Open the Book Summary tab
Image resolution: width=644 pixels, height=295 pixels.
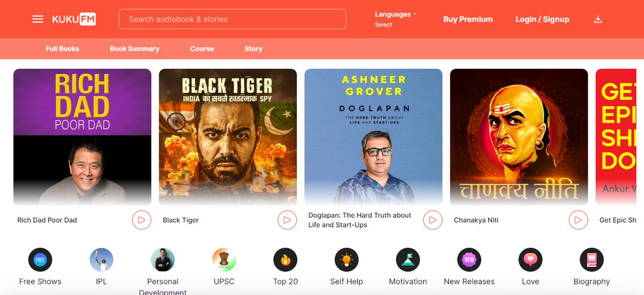pos(134,49)
